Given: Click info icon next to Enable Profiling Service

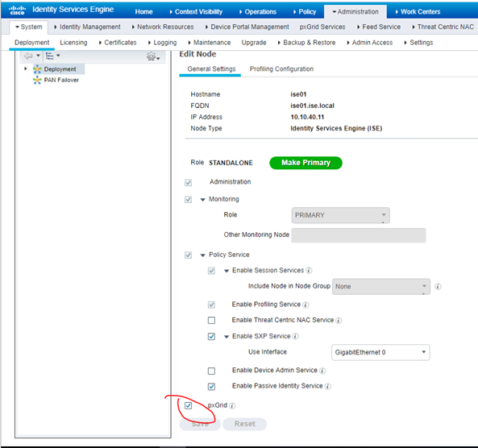Looking at the screenshot, I should [306, 305].
